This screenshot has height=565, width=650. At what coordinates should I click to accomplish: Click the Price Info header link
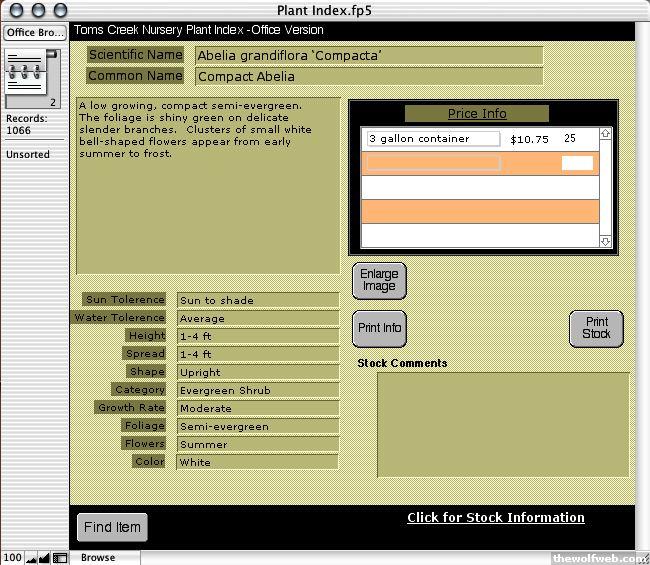click(477, 113)
